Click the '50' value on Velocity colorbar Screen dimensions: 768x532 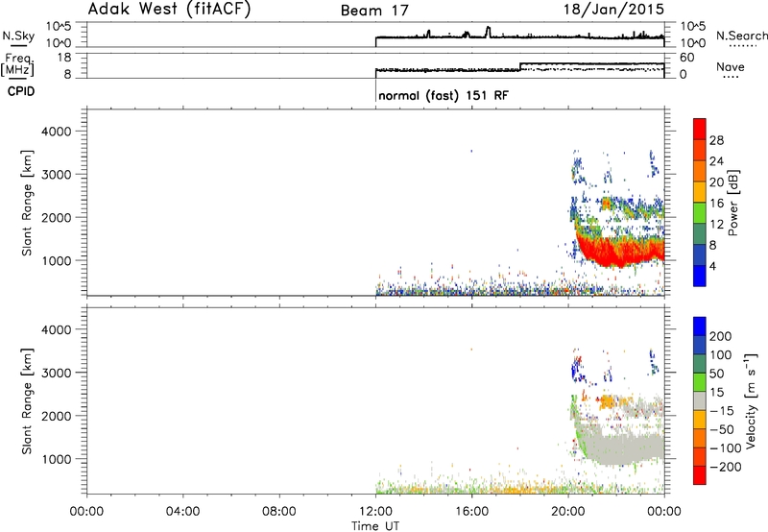(x=716, y=374)
